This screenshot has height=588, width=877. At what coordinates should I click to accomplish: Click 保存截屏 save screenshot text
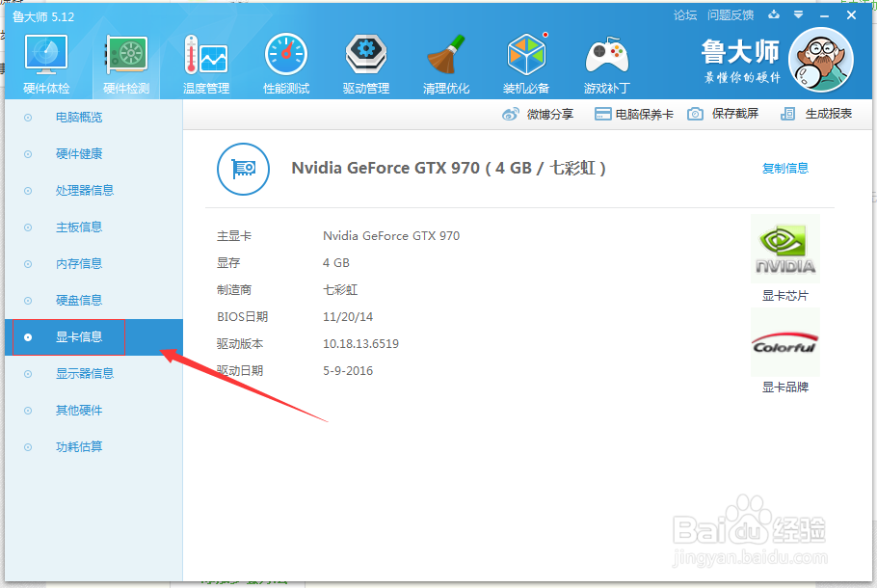click(x=735, y=114)
